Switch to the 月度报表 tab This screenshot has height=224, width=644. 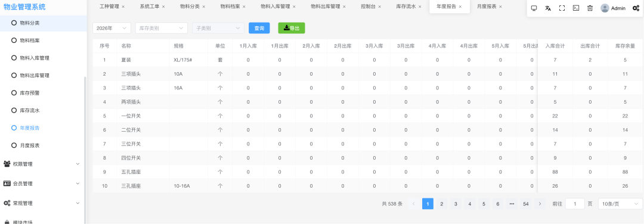click(487, 7)
